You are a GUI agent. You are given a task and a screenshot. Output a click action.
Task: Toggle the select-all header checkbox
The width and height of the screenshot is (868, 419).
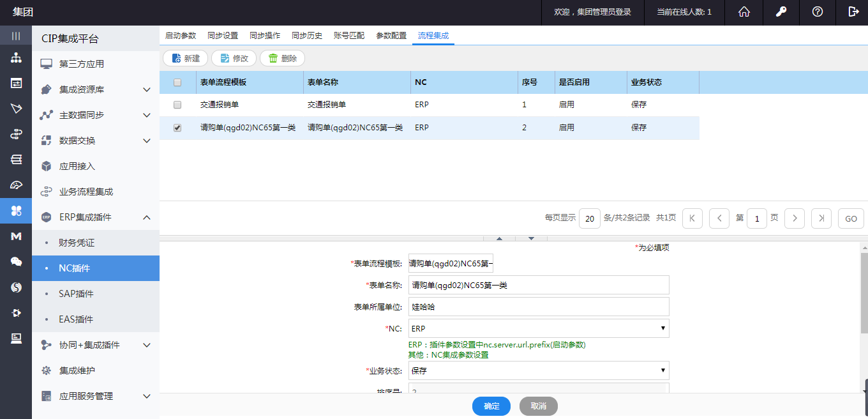(x=177, y=82)
